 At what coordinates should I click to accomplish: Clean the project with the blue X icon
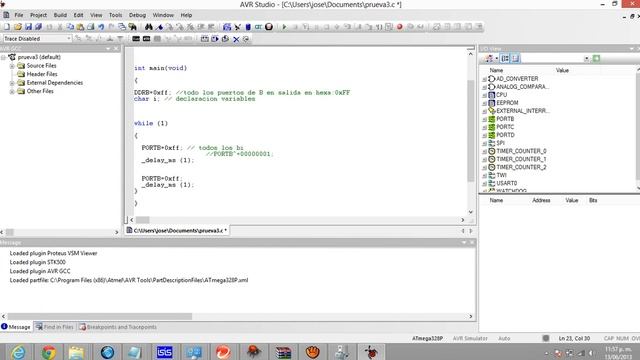point(236,39)
